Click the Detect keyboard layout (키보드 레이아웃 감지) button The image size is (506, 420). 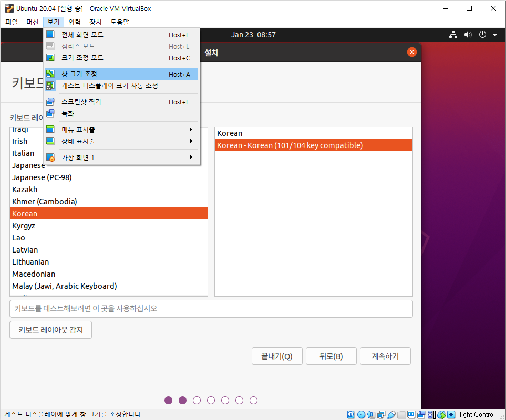click(x=50, y=330)
